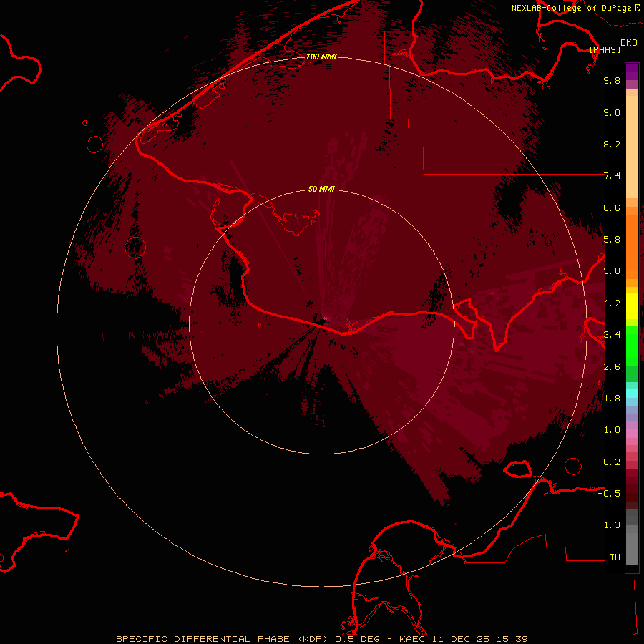The image size is (644, 644).
Task: Pick the bright green segment of the color bar
Action: pos(632,346)
